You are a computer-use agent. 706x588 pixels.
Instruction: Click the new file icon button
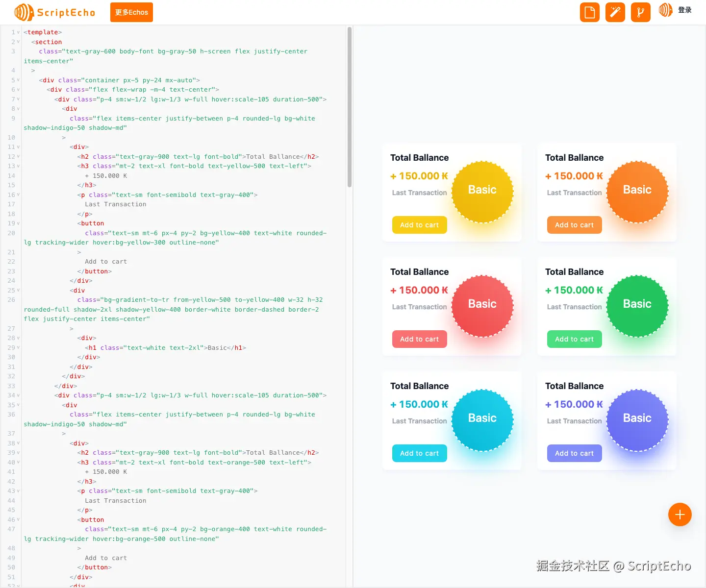[x=590, y=12]
